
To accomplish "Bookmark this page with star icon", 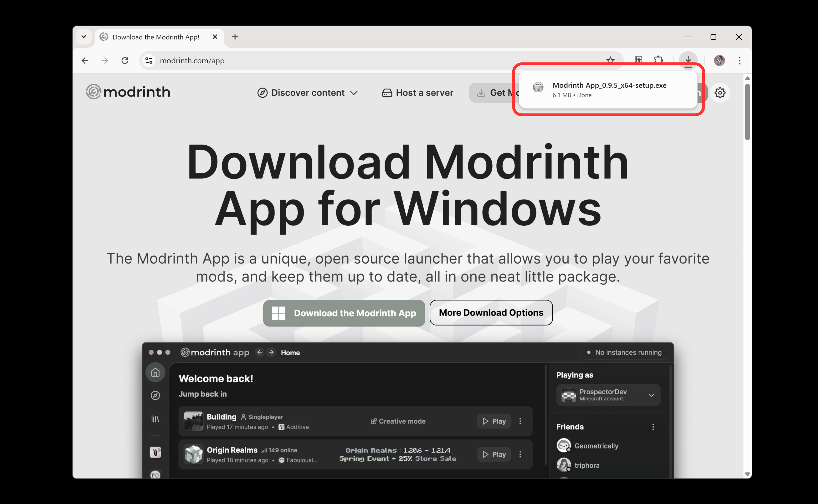I will 610,60.
